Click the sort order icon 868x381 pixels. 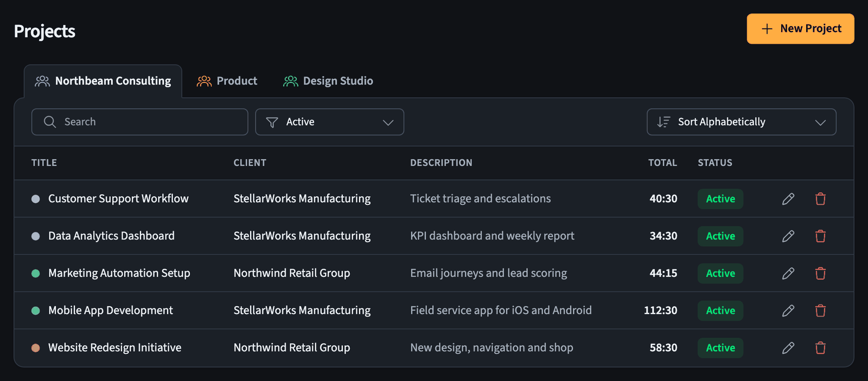coord(663,122)
